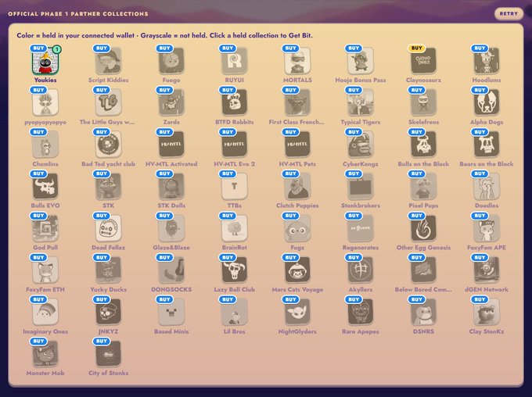Image resolution: width=532 pixels, height=397 pixels.
Task: Click BUY badge above God Pull
Action: [38, 216]
